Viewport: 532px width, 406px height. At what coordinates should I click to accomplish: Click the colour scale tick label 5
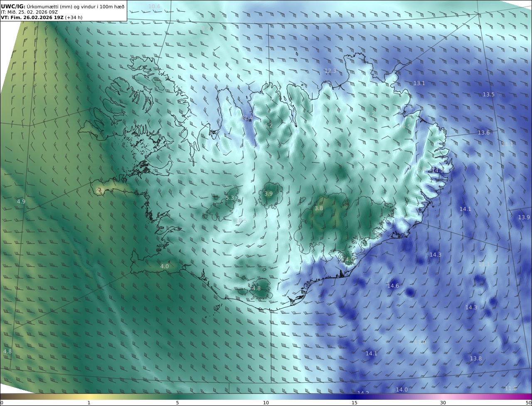[x=177, y=403]
